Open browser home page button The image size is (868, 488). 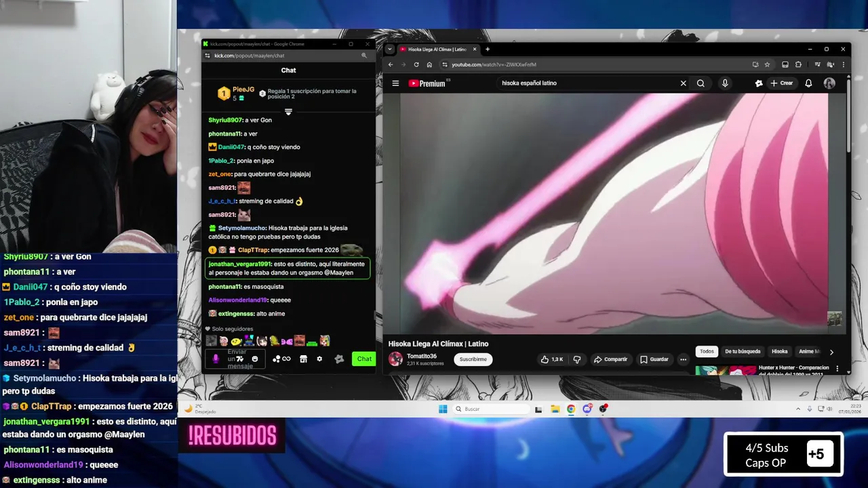(429, 64)
